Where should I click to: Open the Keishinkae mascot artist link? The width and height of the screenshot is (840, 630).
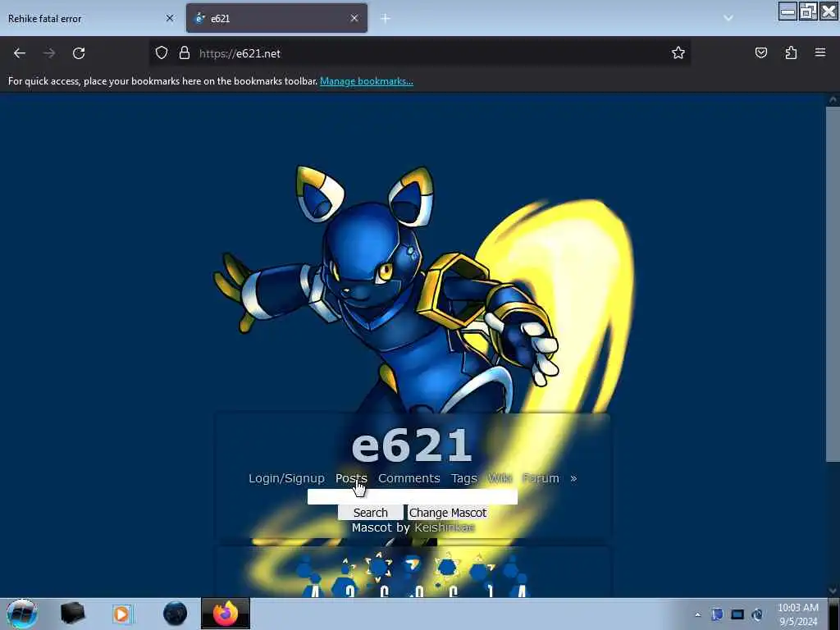(444, 527)
